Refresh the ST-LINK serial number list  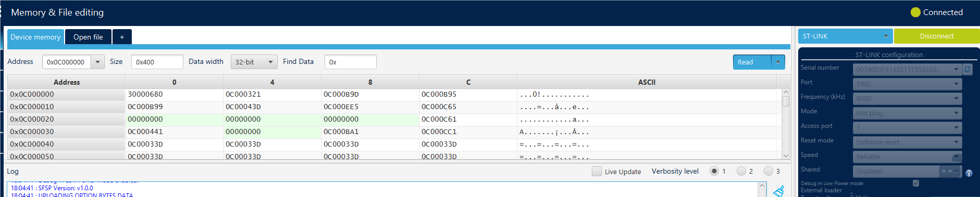pyautogui.click(x=967, y=69)
